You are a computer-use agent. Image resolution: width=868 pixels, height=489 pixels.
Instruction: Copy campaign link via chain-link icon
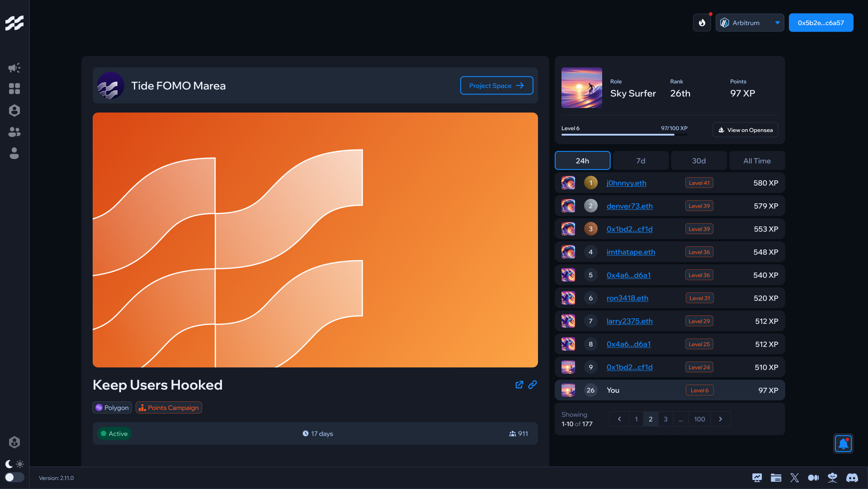click(x=533, y=385)
